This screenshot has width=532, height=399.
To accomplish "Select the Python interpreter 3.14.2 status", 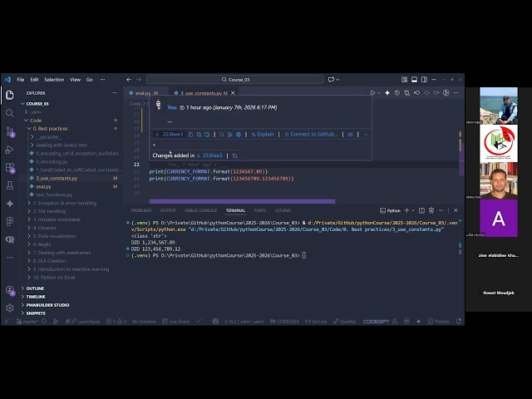I will [244, 322].
